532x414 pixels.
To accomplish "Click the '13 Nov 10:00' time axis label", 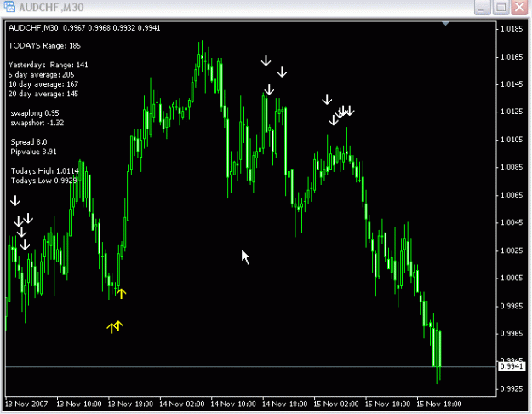I will point(79,404).
